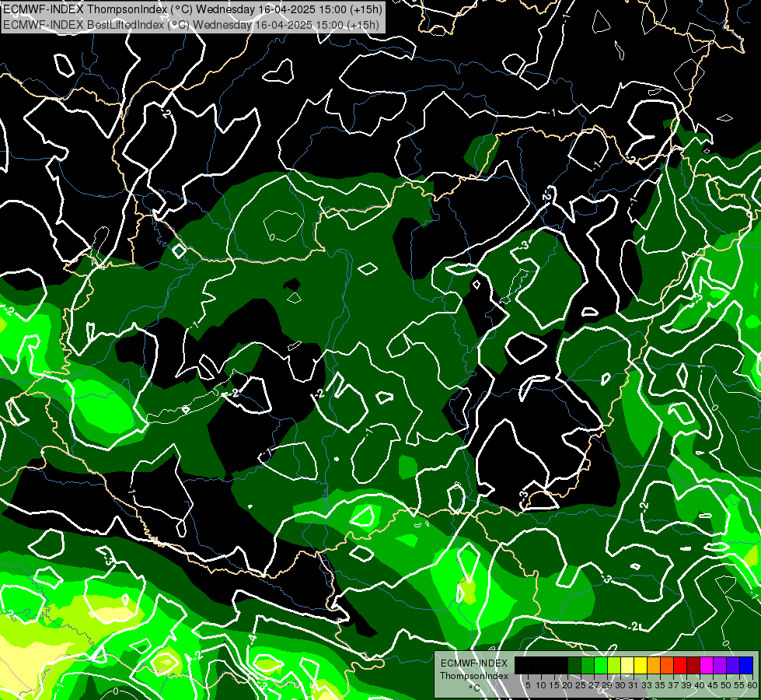Screen dimensions: 761x700
Task: Select the magenta 40–45 legend swatch
Action: tap(707, 665)
